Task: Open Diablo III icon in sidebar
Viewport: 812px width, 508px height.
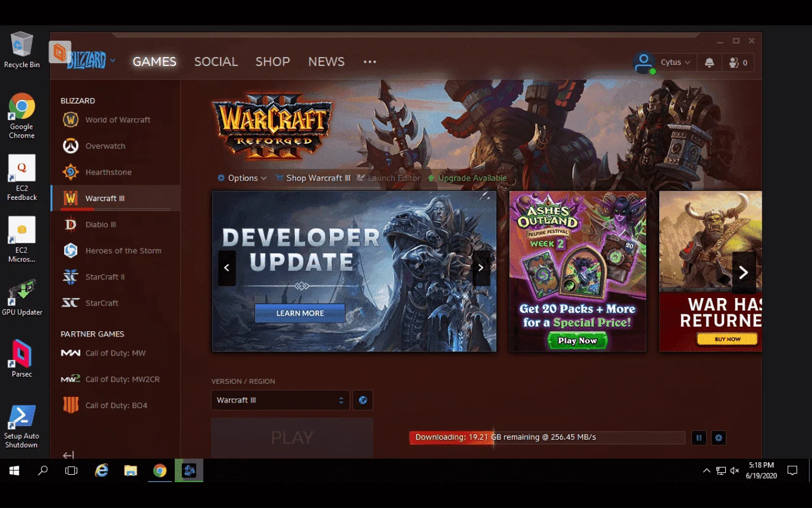Action: (70, 224)
